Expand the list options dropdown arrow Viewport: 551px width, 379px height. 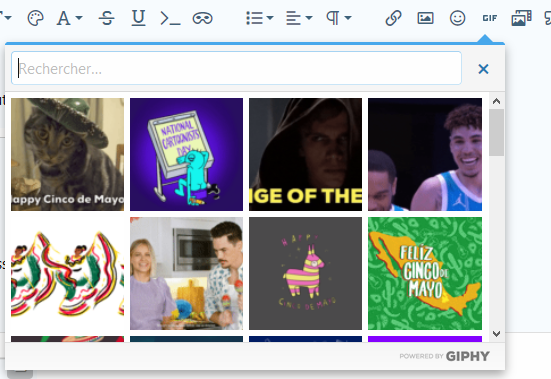tap(270, 18)
